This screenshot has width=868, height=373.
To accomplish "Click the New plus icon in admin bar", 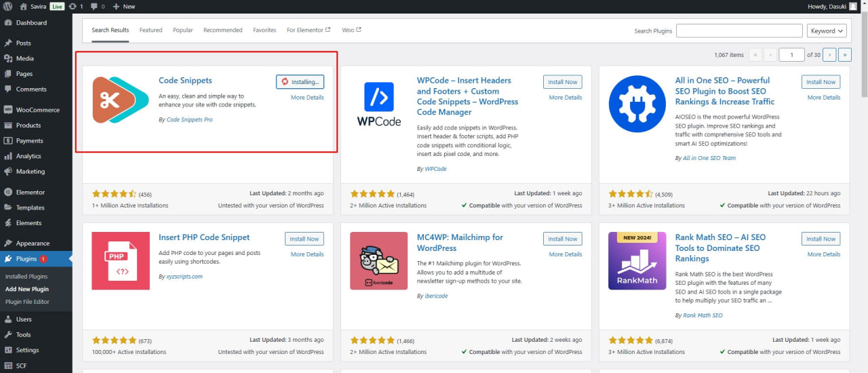I will point(116,6).
